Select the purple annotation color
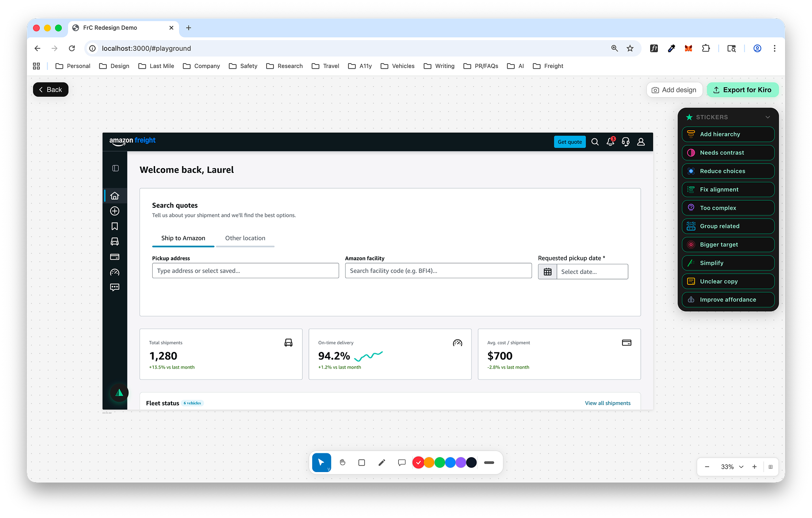This screenshot has width=812, height=518. [x=460, y=462]
